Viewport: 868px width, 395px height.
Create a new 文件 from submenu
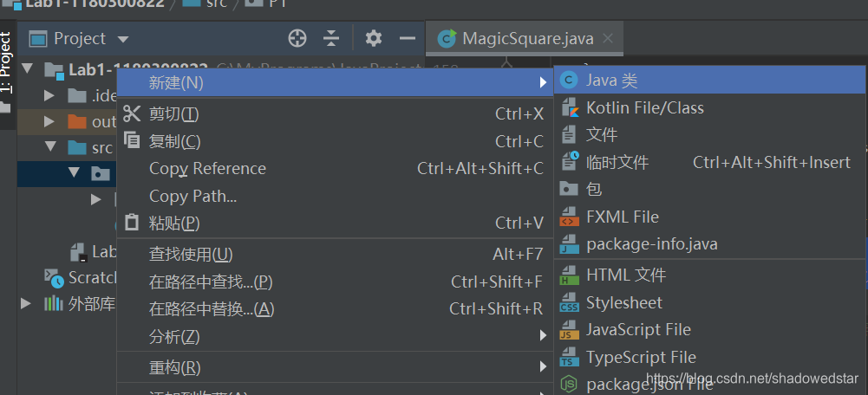coord(710,135)
